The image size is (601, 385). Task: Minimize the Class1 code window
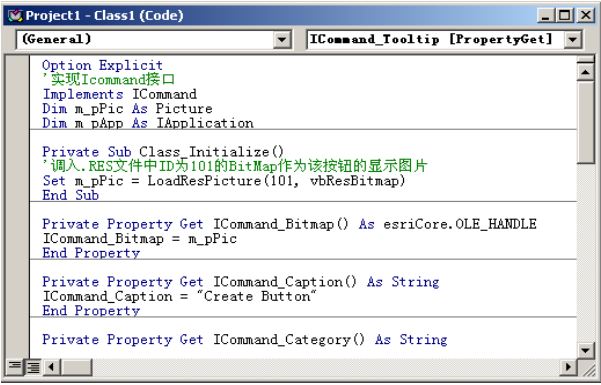point(546,15)
